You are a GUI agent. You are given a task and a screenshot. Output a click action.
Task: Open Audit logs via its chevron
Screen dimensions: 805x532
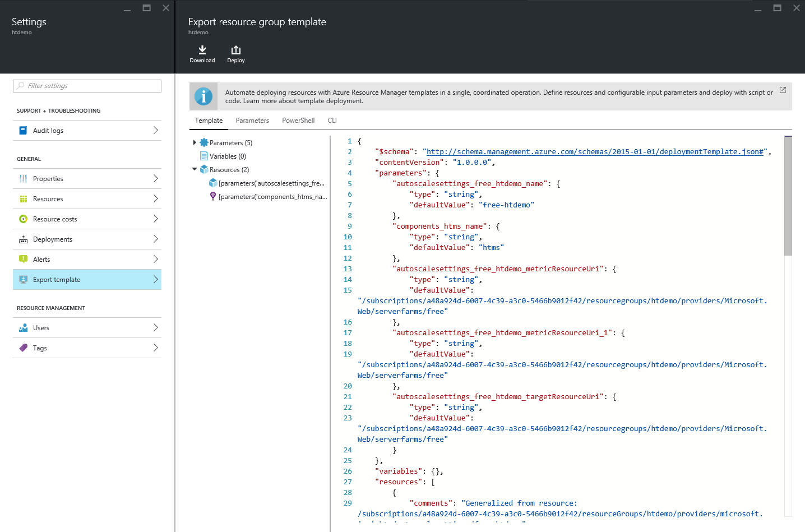coord(155,130)
